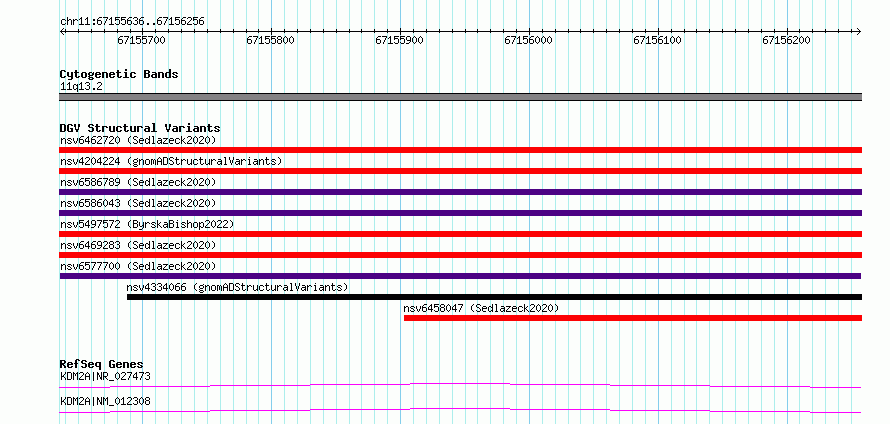Open variant label nsv6462720 (Sedlazeck2020)

tap(138, 140)
